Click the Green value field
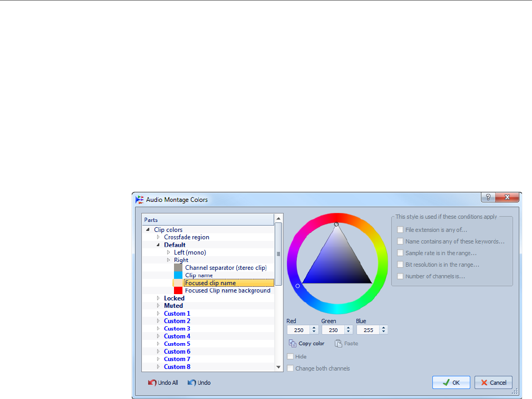This screenshot has height=399, width=532. click(334, 330)
